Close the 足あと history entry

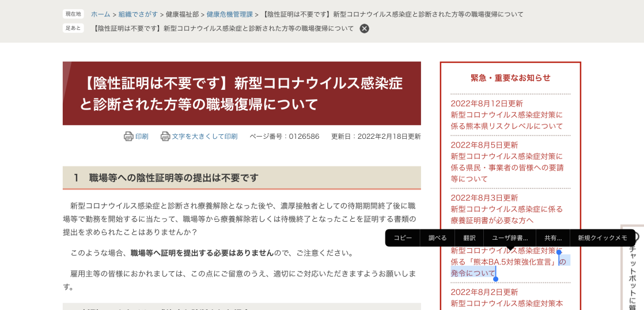364,28
